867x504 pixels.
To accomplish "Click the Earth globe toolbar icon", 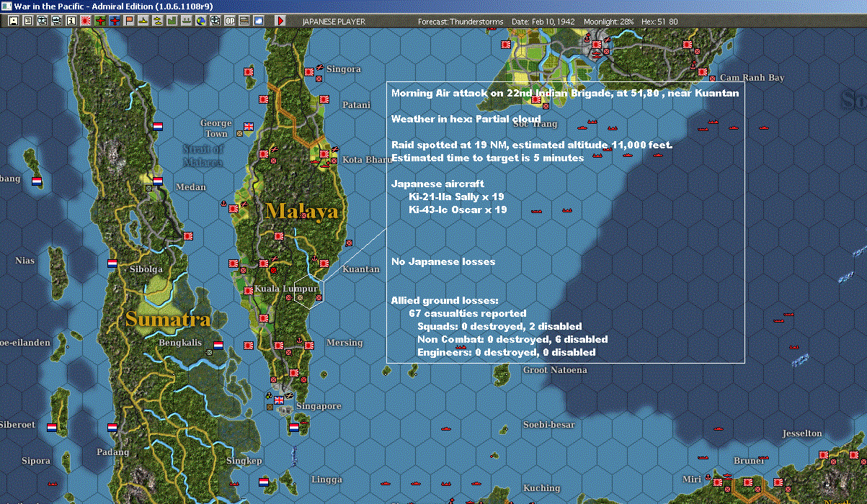I will pos(201,21).
